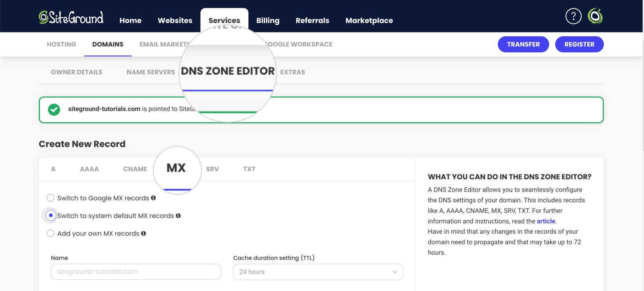This screenshot has width=644, height=291.
Task: Click the siteground-tutorials.com domain text
Action: point(104,109)
